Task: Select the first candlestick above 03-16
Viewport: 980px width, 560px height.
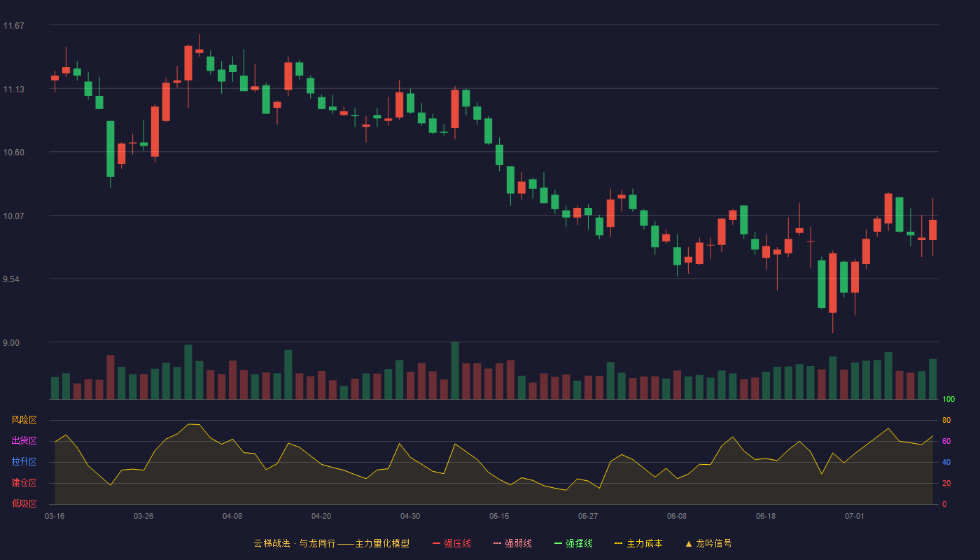Action: tap(55, 78)
